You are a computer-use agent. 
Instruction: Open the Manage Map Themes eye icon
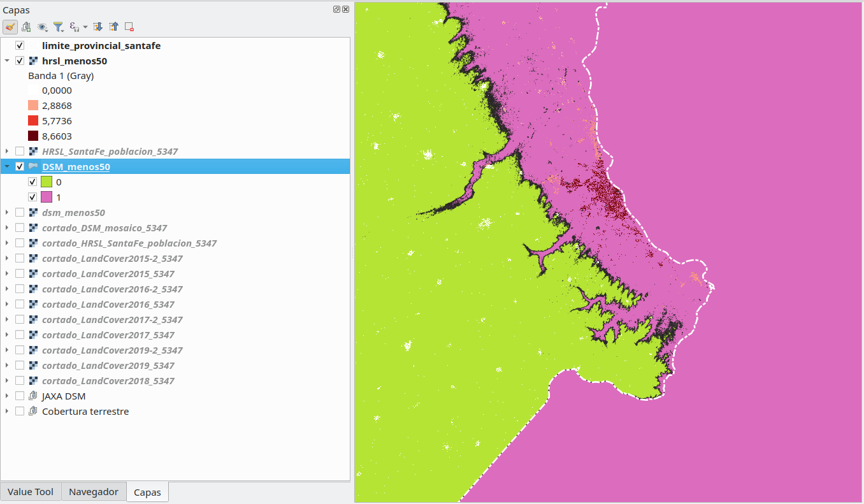(43, 27)
